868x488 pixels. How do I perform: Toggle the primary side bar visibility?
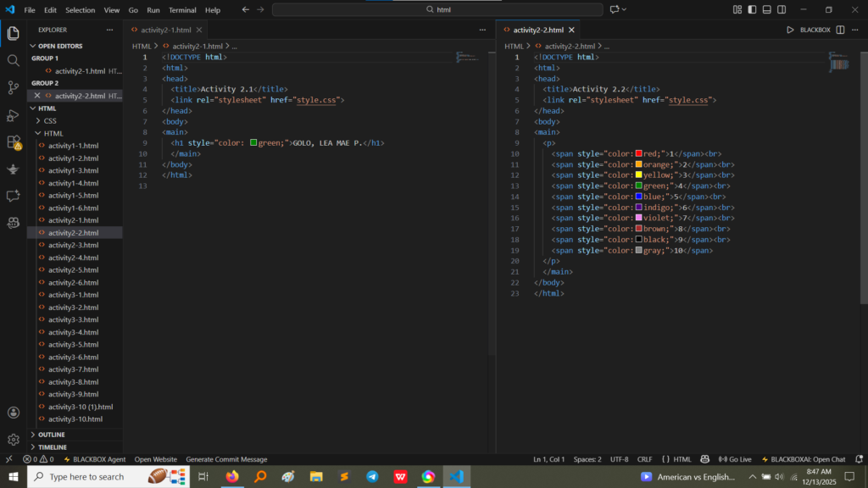pyautogui.click(x=752, y=9)
